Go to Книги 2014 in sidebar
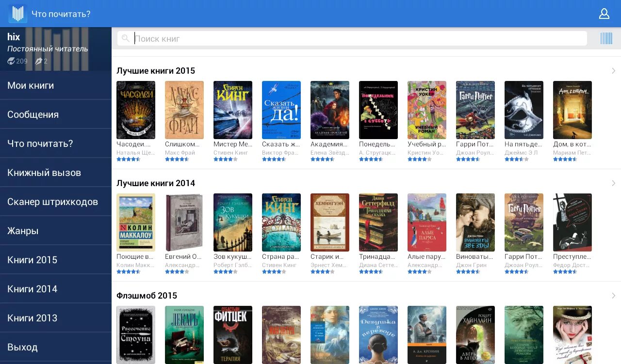This screenshot has width=621, height=364. [56, 289]
